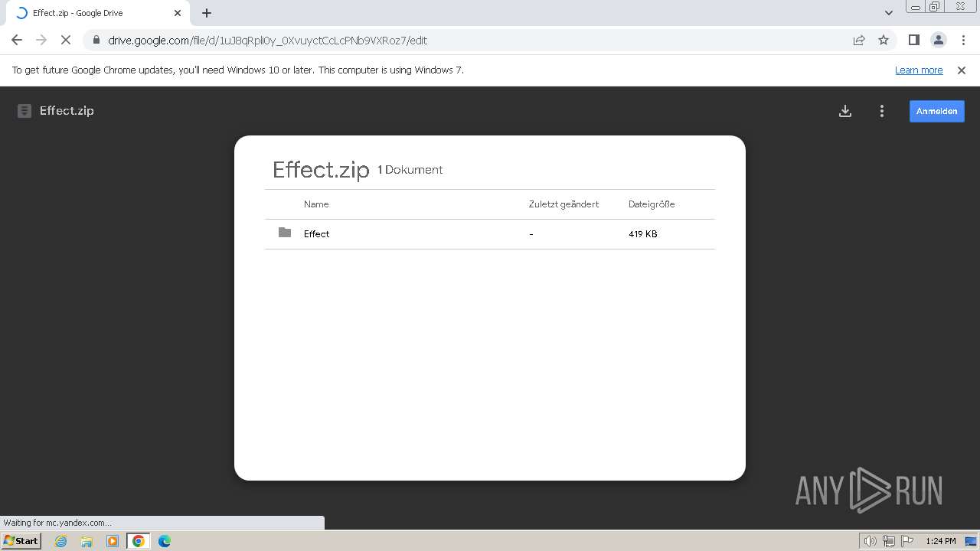This screenshot has width=980, height=551.
Task: Launch Microsoft Edge from the taskbar
Action: click(x=165, y=541)
